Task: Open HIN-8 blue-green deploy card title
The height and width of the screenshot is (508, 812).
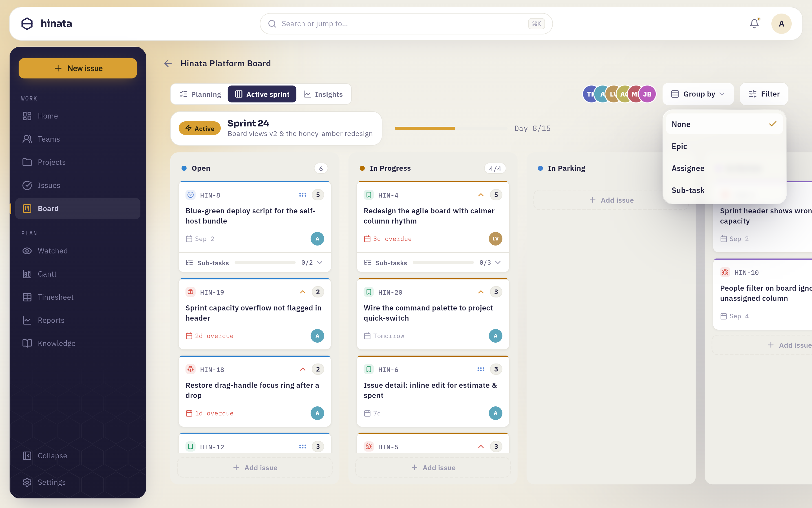Action: tap(251, 216)
